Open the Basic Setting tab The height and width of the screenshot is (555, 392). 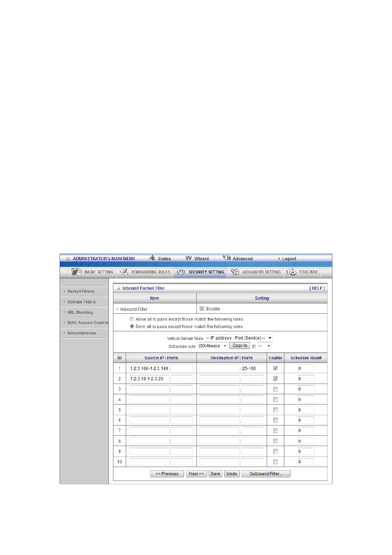point(92,272)
